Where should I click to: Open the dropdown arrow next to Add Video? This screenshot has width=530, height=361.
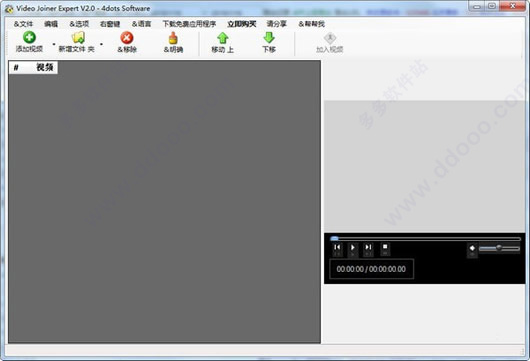54,44
